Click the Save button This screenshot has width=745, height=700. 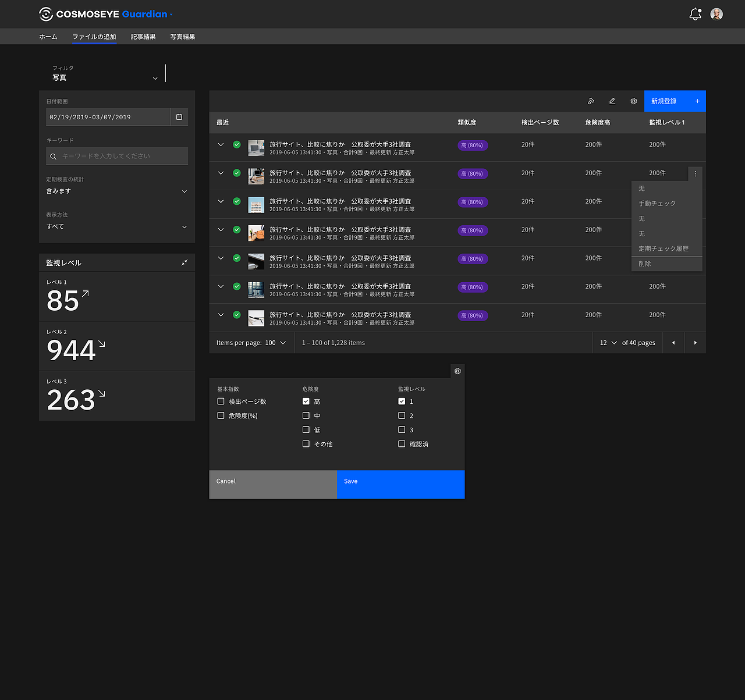point(401,484)
